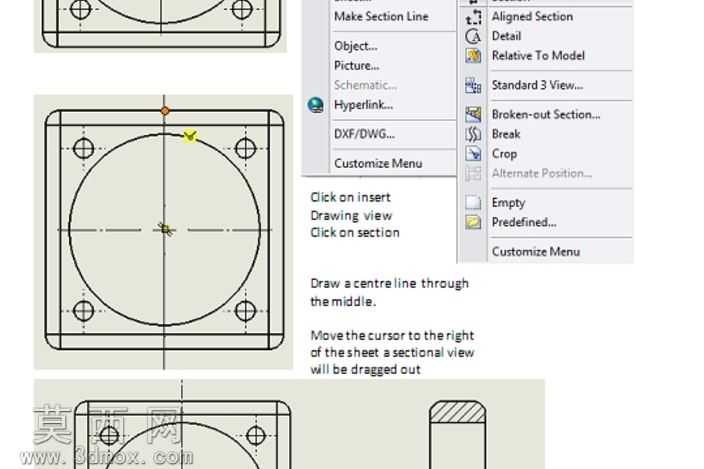Choose Make Section Line menu entry

tap(381, 17)
